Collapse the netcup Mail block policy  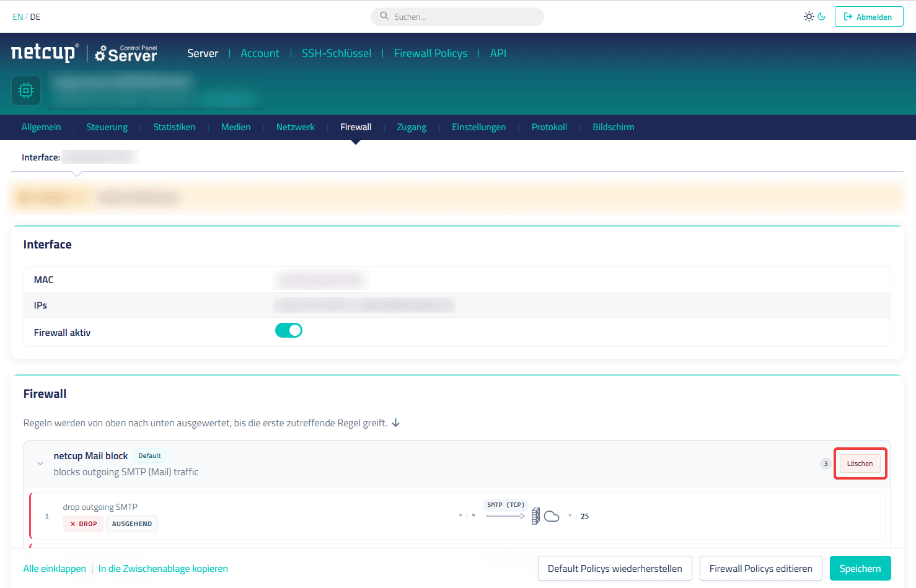40,463
